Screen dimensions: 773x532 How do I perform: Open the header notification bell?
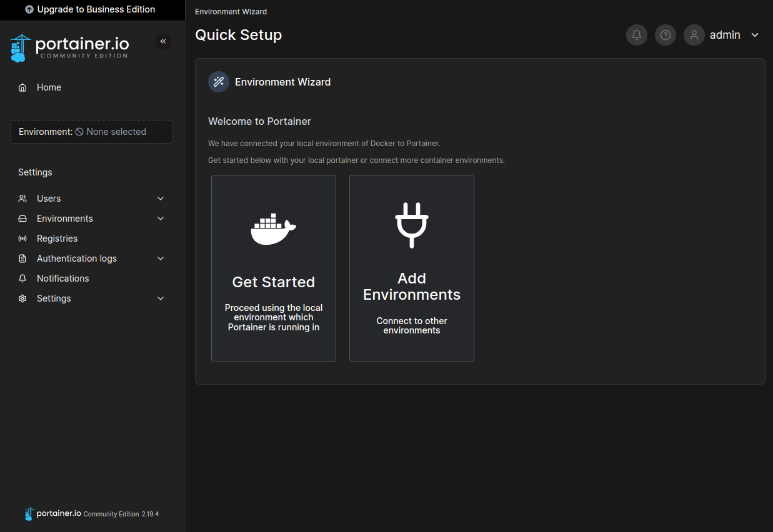pyautogui.click(x=637, y=35)
